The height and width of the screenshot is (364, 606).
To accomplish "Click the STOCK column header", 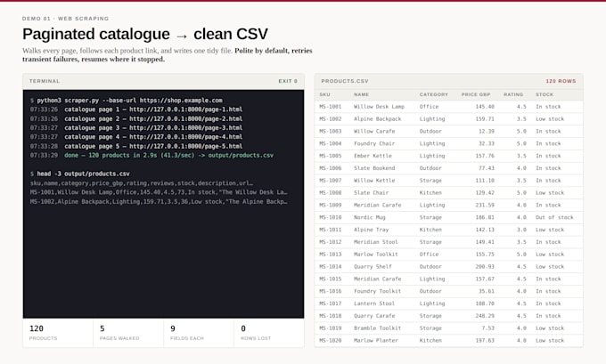I will [x=545, y=94].
